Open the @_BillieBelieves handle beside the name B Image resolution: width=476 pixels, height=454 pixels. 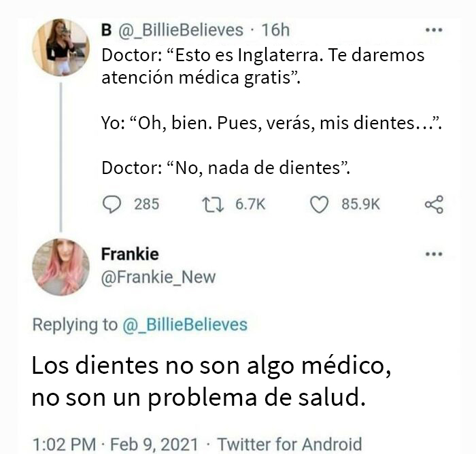point(181,30)
